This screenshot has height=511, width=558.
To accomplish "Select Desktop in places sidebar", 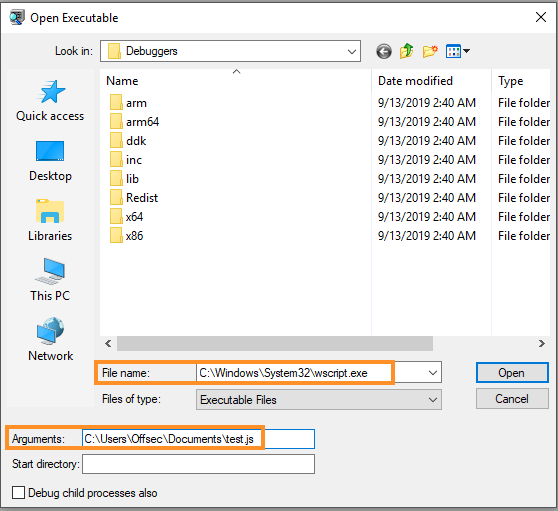I will [x=50, y=161].
